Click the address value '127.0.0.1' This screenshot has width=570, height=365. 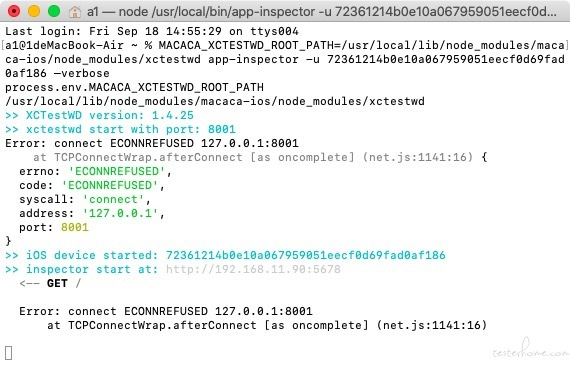pyautogui.click(x=120, y=213)
